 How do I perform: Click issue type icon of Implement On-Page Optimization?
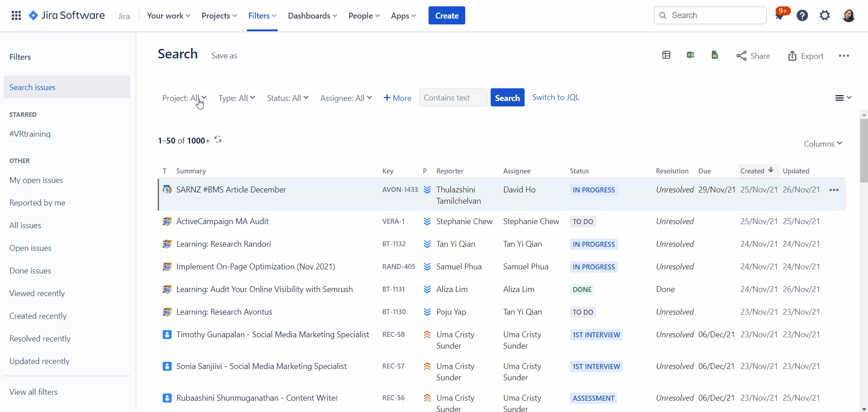[x=167, y=267]
